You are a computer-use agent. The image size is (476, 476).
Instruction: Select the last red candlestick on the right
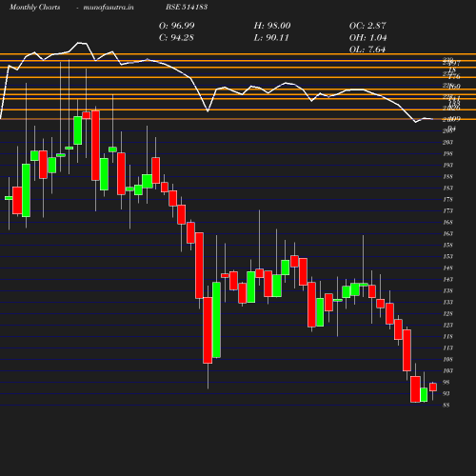coord(433,387)
